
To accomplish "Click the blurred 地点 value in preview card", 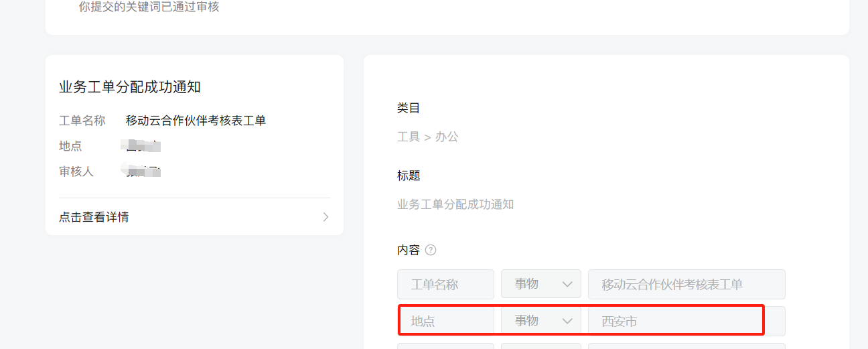I will coord(143,146).
